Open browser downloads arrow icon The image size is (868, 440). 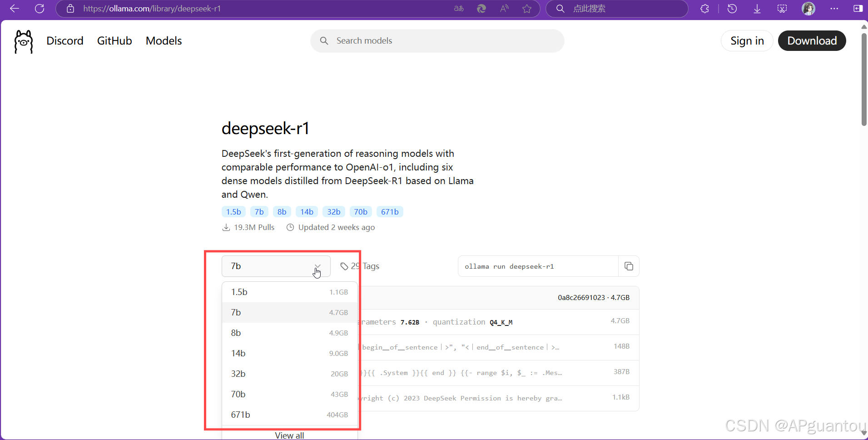[757, 9]
